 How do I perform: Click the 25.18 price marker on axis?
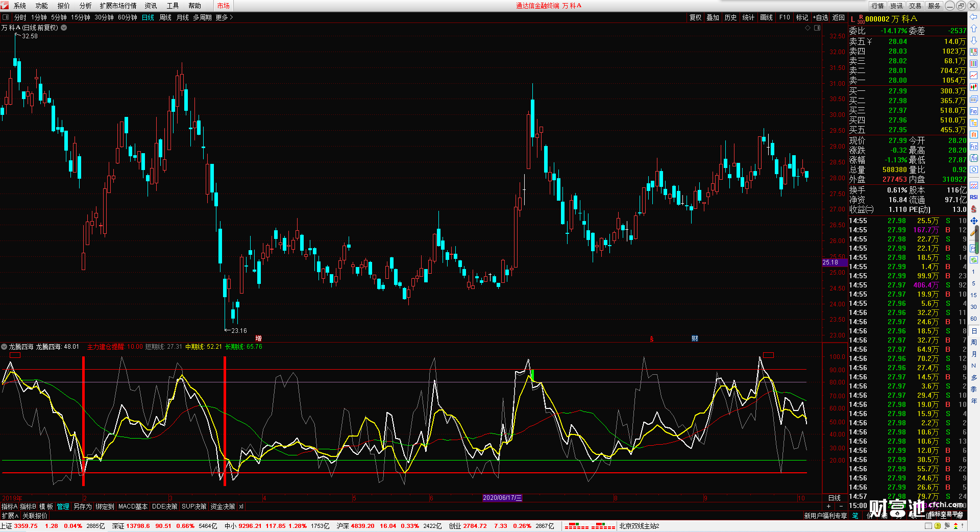pyautogui.click(x=835, y=262)
